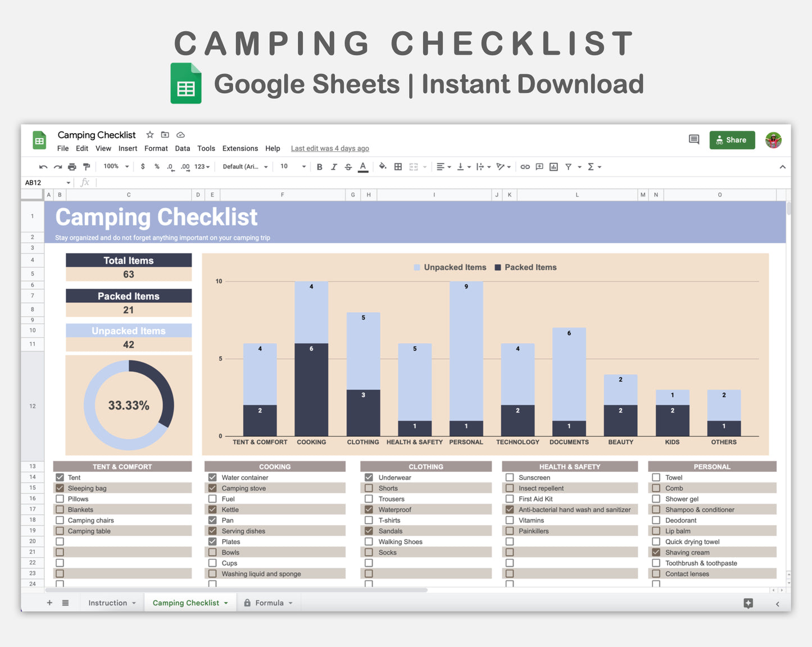The image size is (812, 647).
Task: Insert a link using the toolbar icon
Action: tap(525, 167)
